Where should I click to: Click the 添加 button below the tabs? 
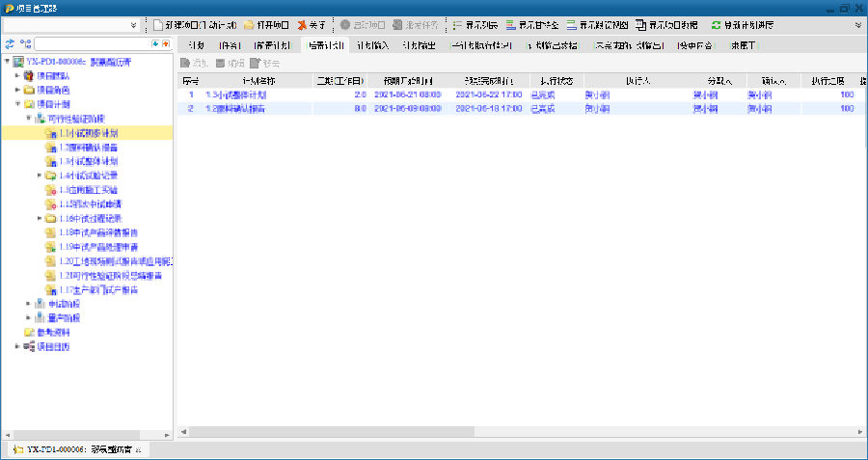(194, 64)
